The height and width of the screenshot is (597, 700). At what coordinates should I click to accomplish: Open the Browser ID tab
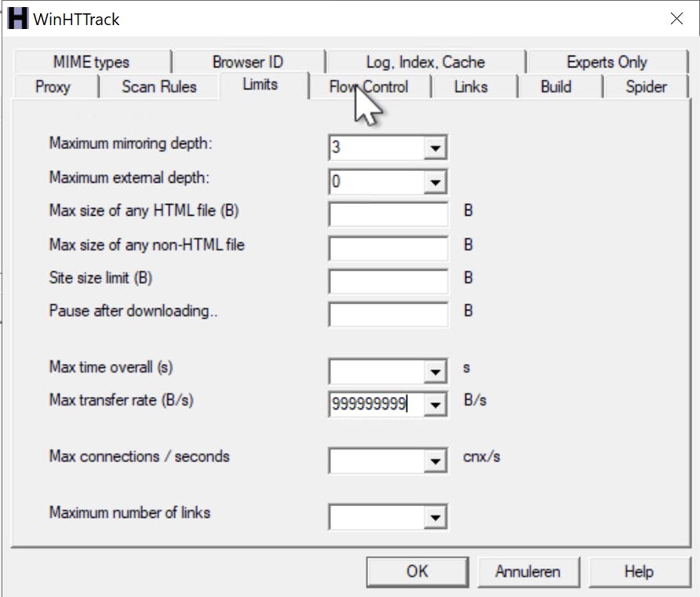[248, 61]
